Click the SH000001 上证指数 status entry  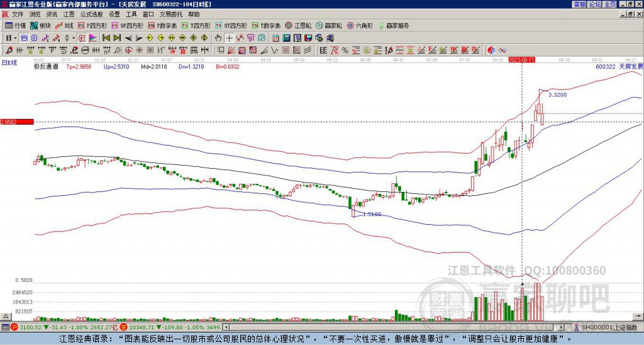[609, 327]
